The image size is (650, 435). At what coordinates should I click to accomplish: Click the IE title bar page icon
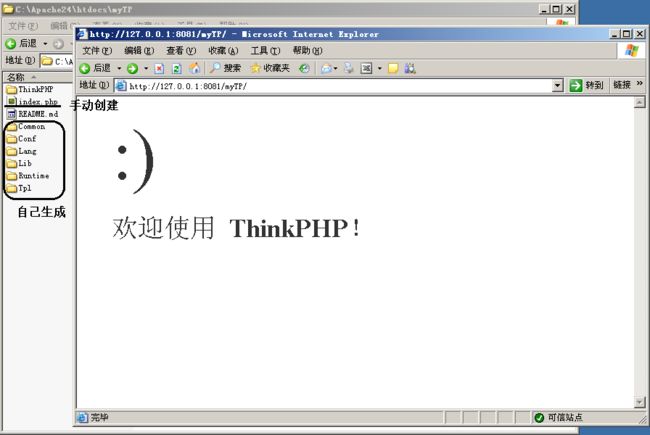(82, 34)
